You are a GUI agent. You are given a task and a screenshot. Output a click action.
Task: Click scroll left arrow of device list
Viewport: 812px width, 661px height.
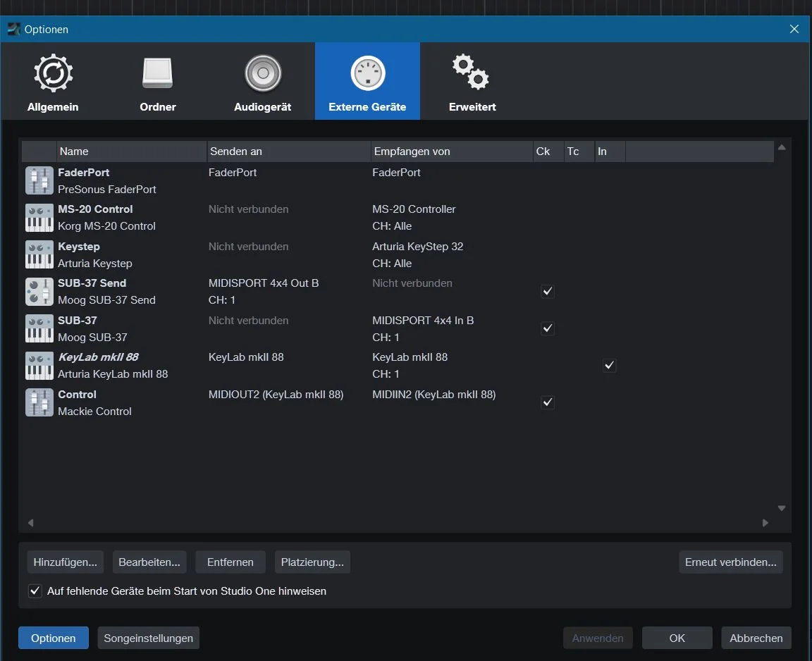pyautogui.click(x=31, y=523)
